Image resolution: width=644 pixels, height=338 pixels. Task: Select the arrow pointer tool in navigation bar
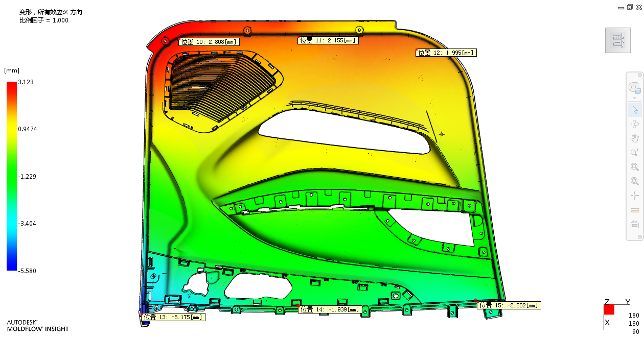(635, 110)
